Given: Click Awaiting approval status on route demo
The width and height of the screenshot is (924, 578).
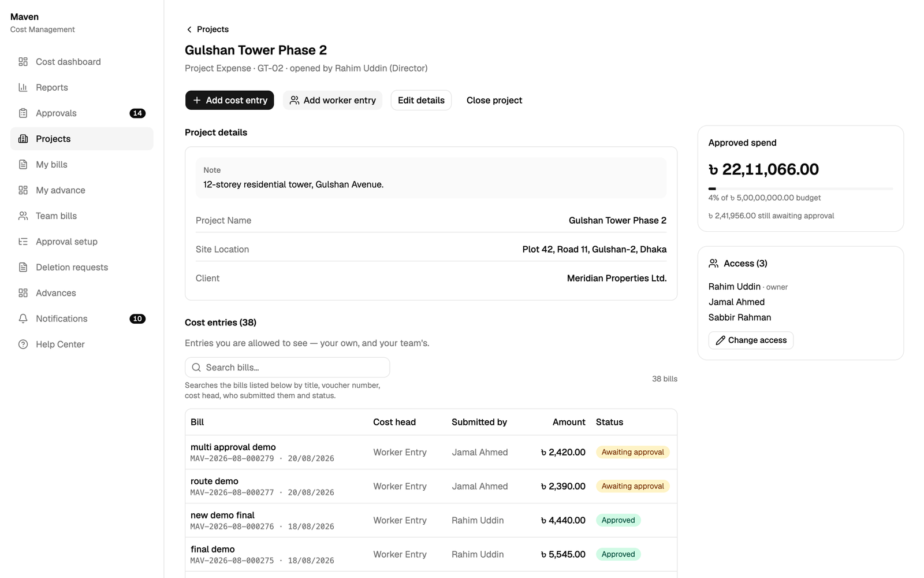Looking at the screenshot, I should click(x=632, y=486).
